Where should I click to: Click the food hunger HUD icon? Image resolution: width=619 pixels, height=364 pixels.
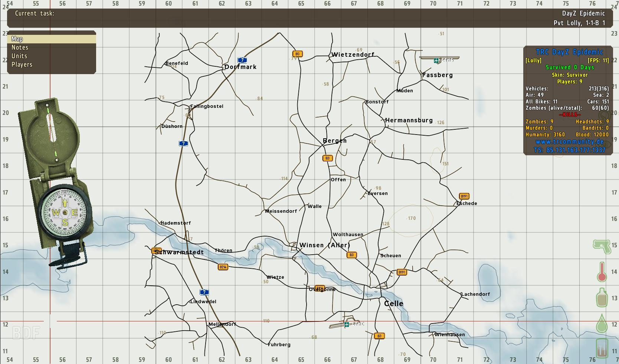tap(602, 348)
